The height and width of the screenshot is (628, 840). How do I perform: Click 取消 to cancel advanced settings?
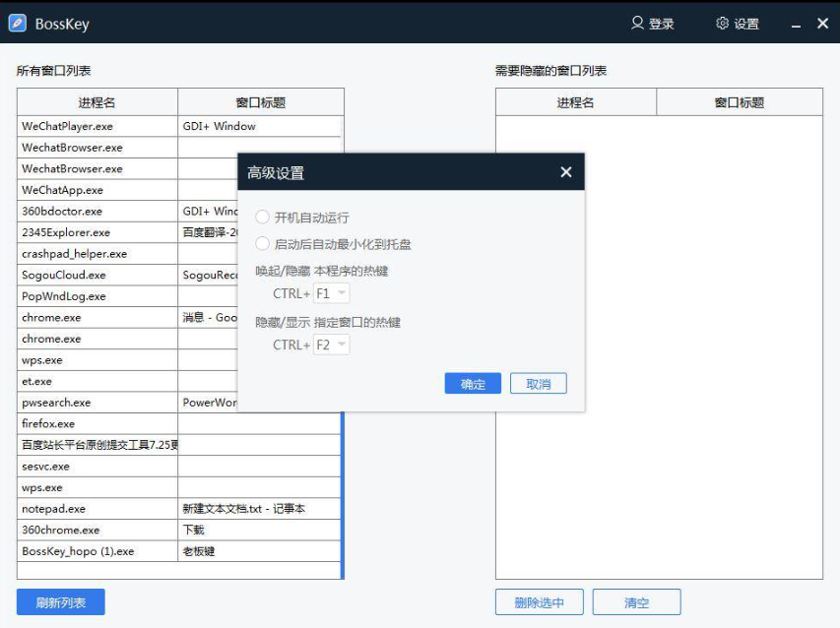pos(538,384)
